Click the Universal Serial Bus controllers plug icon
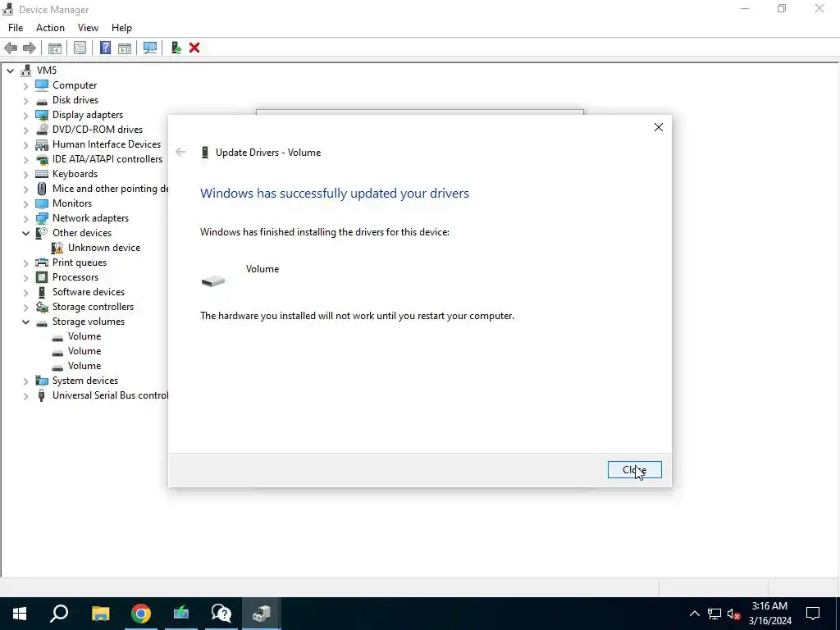The height and width of the screenshot is (630, 840). (42, 395)
